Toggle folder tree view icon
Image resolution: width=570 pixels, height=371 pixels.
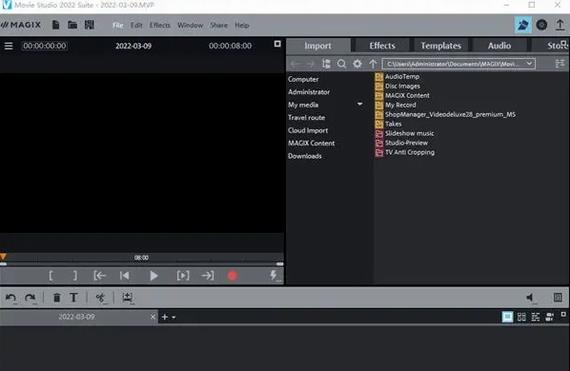(x=326, y=64)
